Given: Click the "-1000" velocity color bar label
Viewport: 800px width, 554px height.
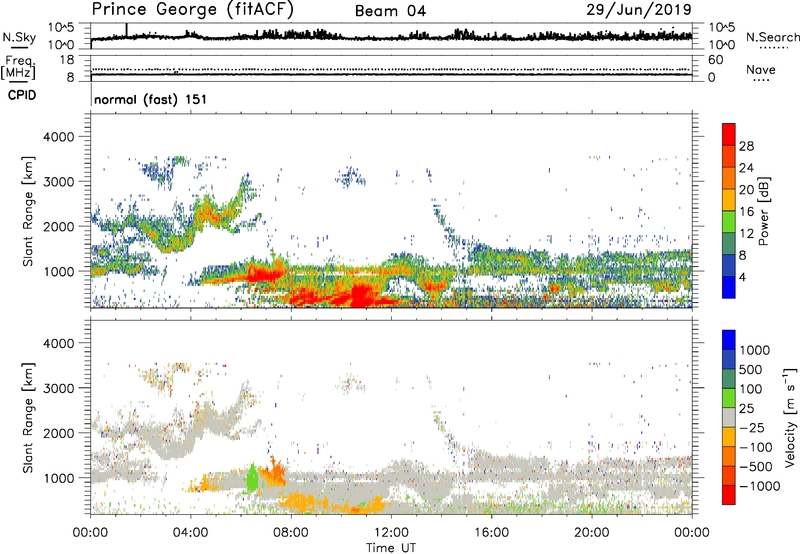Looking at the screenshot, I should pyautogui.click(x=760, y=486).
